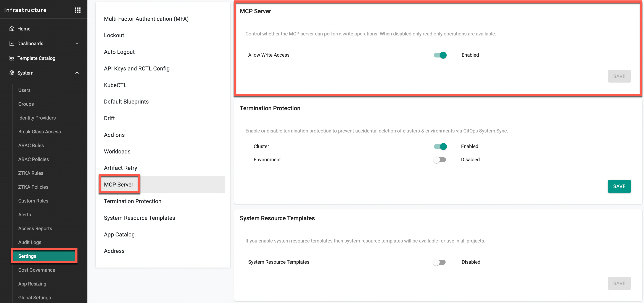Enable Environment termination protection switch
644x303 pixels.
click(440, 160)
